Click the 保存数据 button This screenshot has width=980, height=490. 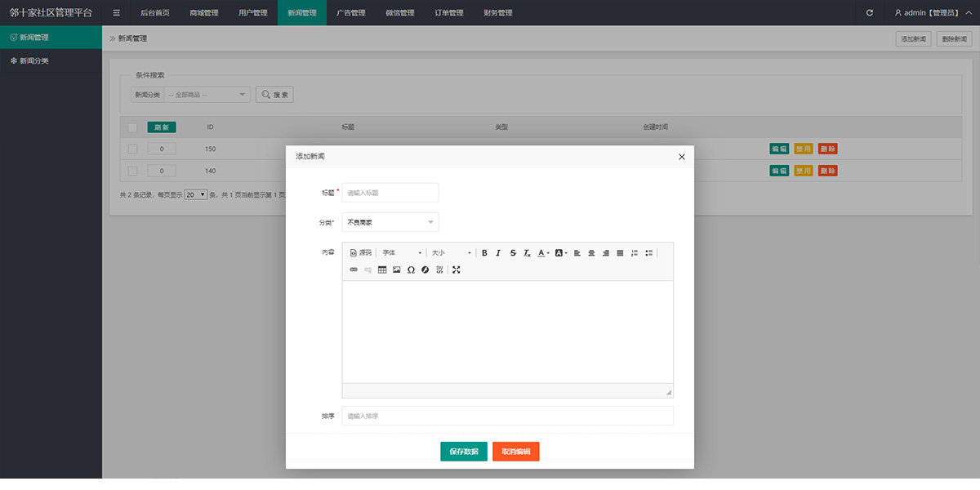[x=464, y=452]
